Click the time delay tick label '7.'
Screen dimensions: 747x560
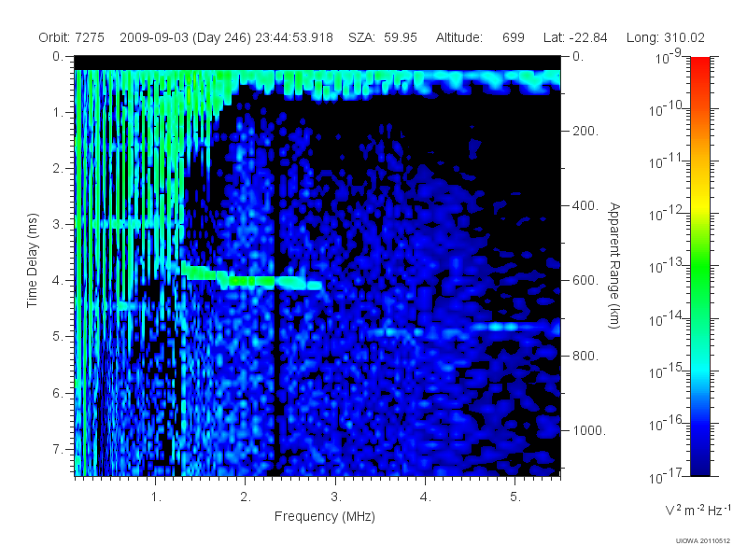[58, 449]
